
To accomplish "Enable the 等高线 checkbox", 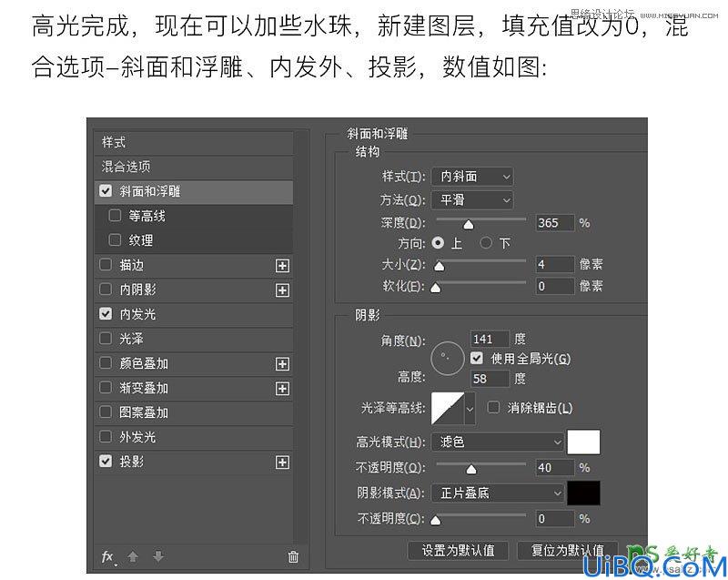I will click(x=115, y=216).
